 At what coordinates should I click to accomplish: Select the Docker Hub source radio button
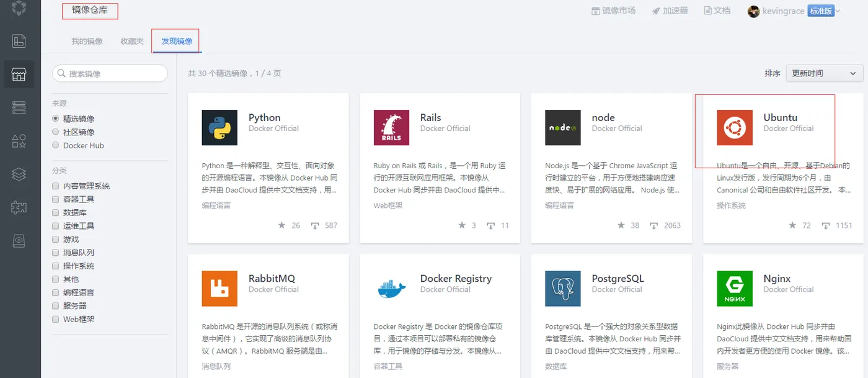point(56,146)
